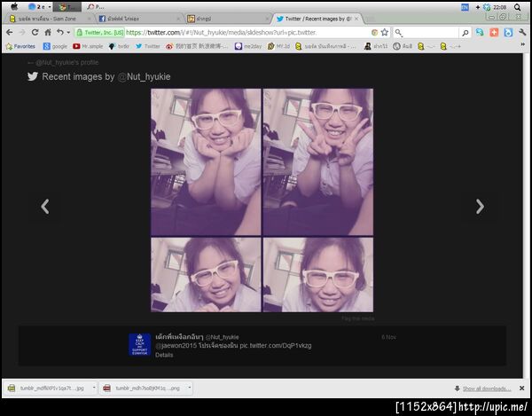532x416 pixels.
Task: Open the Spotlight search magnifier icon
Action: click(517, 7)
